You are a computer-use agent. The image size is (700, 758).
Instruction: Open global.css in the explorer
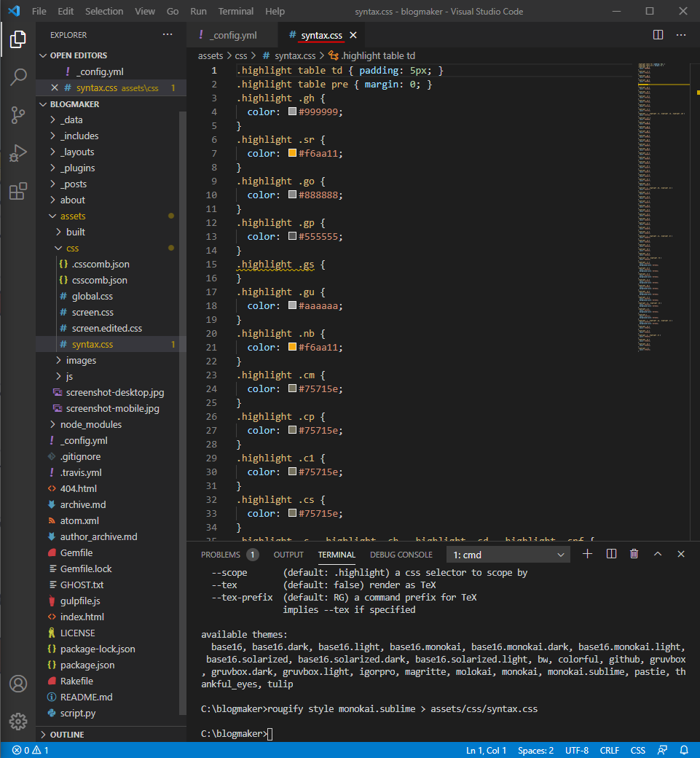[92, 297]
